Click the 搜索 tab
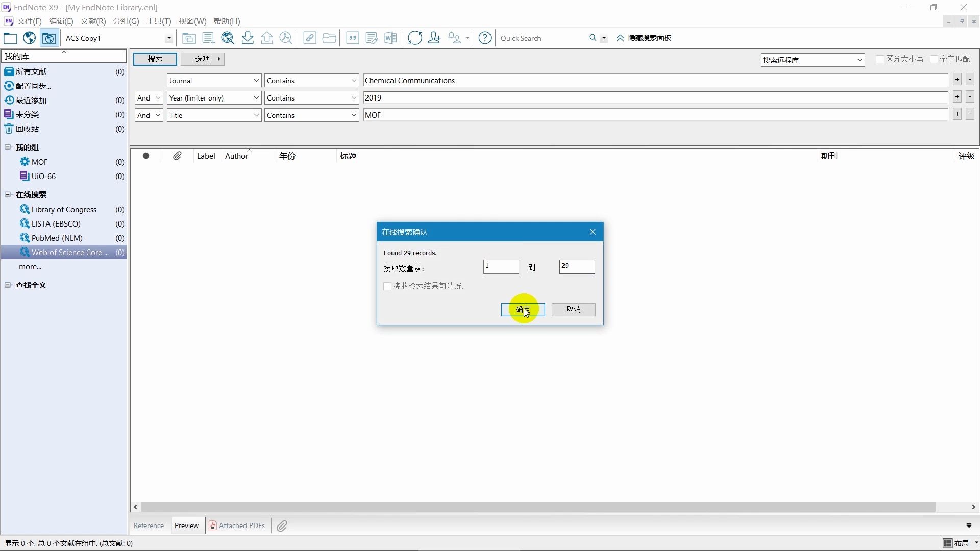The image size is (980, 551). (155, 59)
